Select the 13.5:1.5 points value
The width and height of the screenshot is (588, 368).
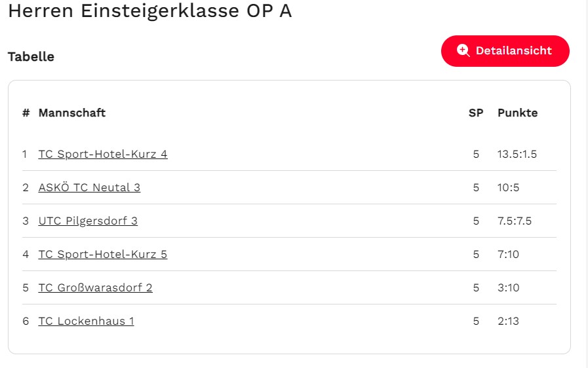[517, 154]
